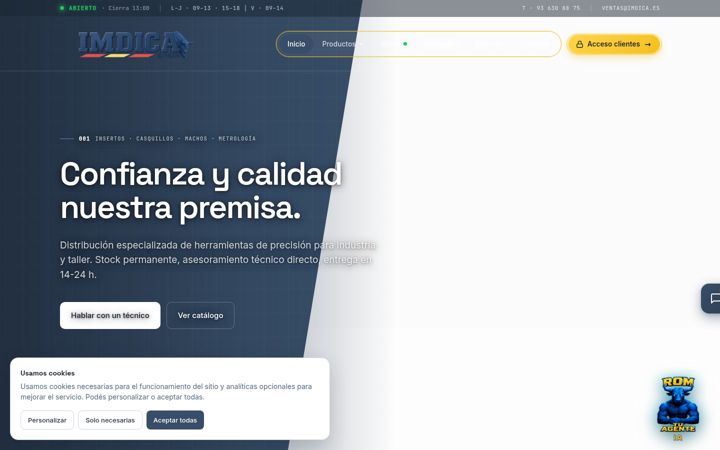Click the V 09-14 schedule
Screen dimensions: 720x450
[x=267, y=8]
